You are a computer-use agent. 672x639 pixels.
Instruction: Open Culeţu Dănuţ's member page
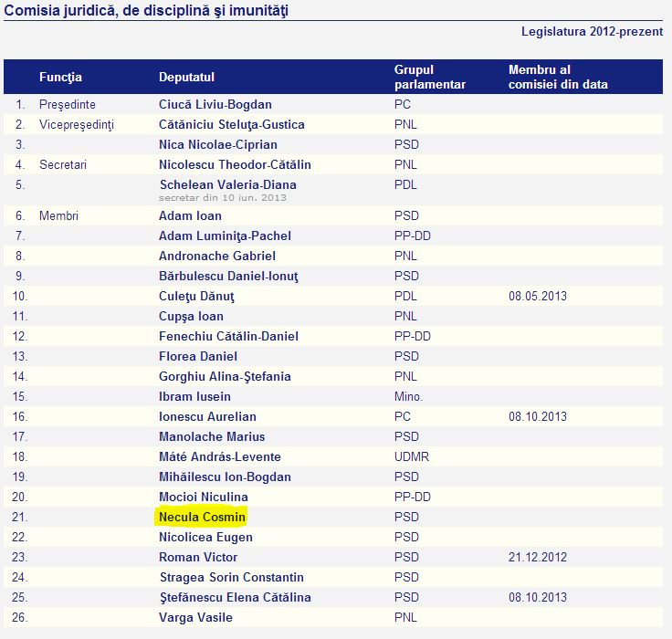point(196,296)
